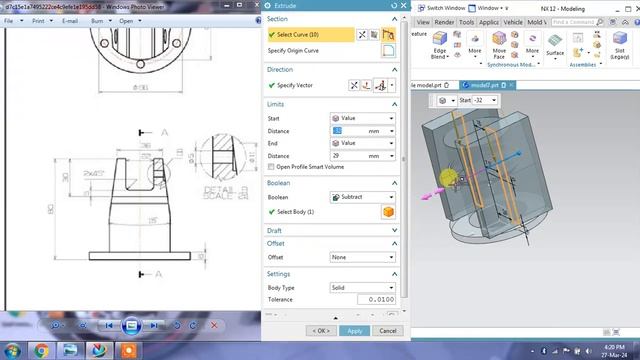Open the Offset None dropdown
Viewport: 640px width, 360px height.
pos(362,257)
